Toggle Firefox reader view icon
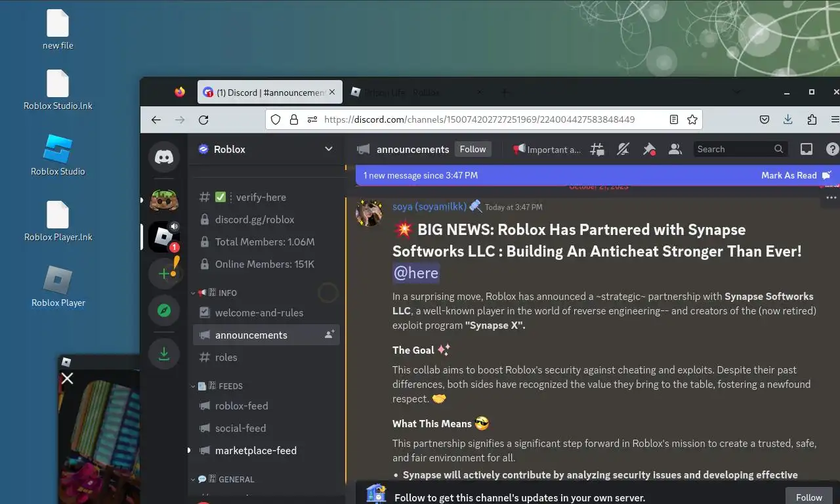The image size is (840, 504). [x=674, y=119]
